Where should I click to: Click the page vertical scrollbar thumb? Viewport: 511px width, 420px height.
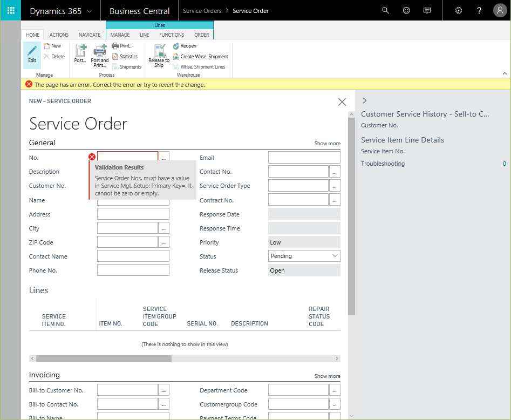point(351,216)
